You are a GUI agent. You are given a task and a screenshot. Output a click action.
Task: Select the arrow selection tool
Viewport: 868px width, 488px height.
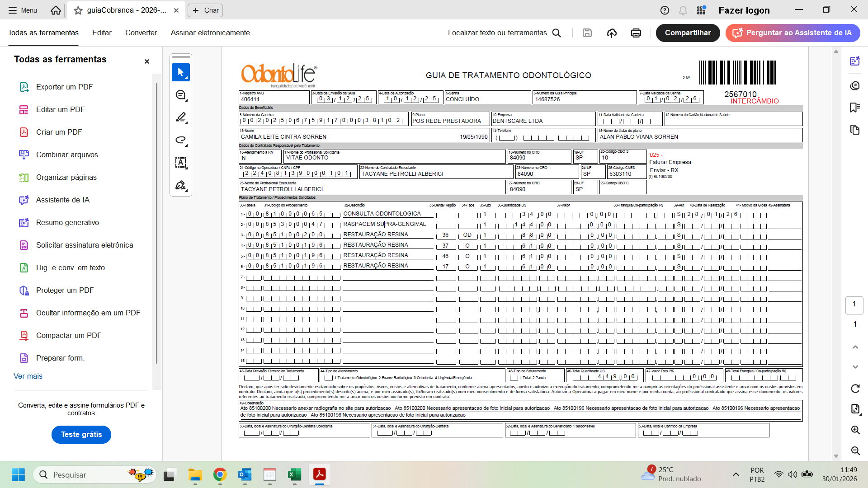pos(181,72)
